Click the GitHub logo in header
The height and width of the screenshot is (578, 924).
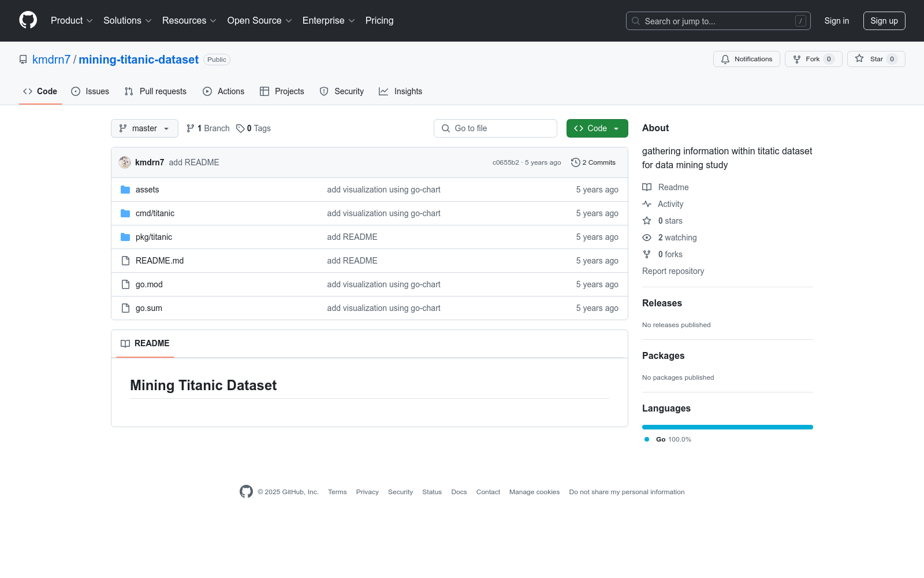(28, 20)
